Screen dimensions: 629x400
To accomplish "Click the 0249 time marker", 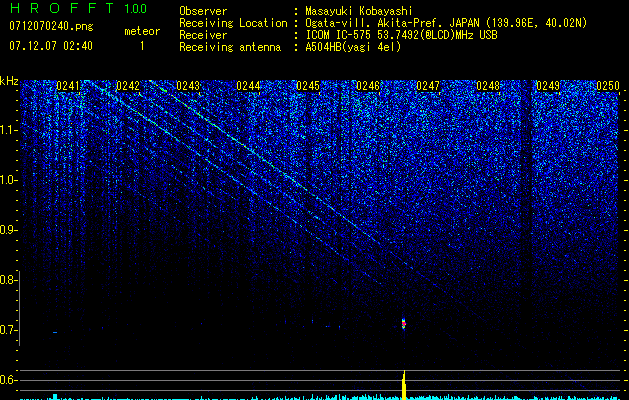I will pyautogui.click(x=548, y=86).
